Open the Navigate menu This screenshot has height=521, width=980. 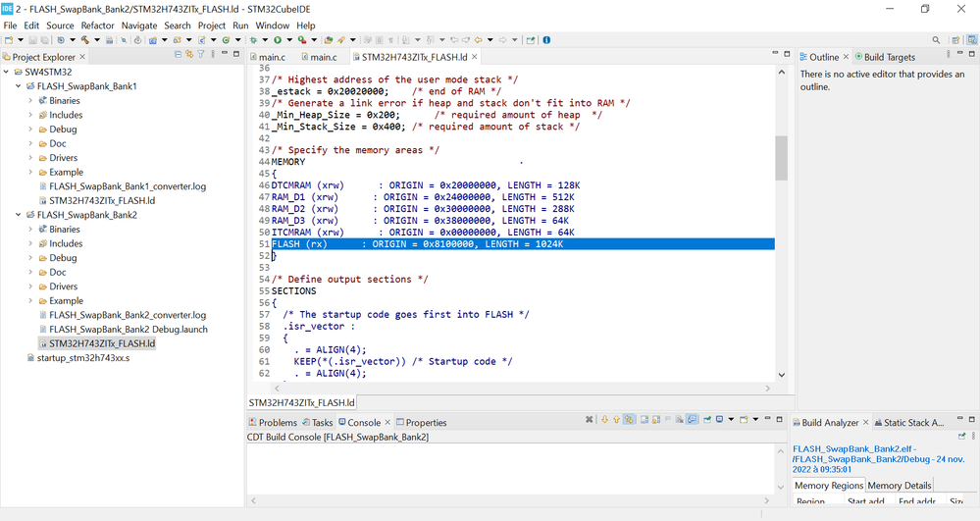coord(138,26)
